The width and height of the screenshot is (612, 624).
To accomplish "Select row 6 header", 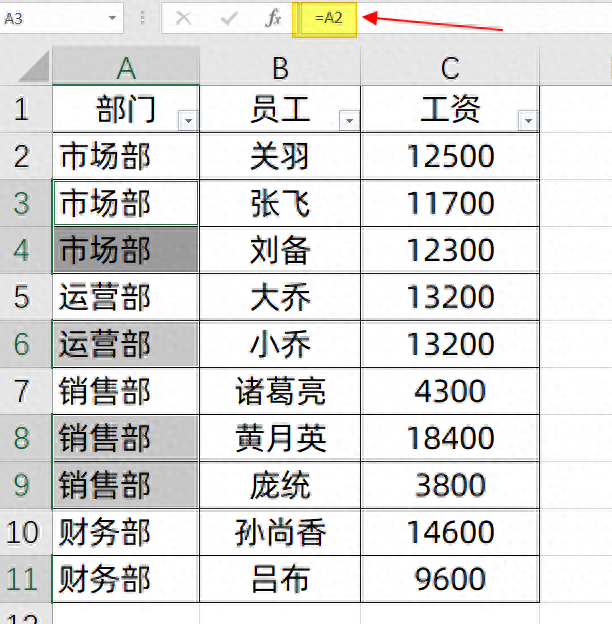I will point(25,344).
